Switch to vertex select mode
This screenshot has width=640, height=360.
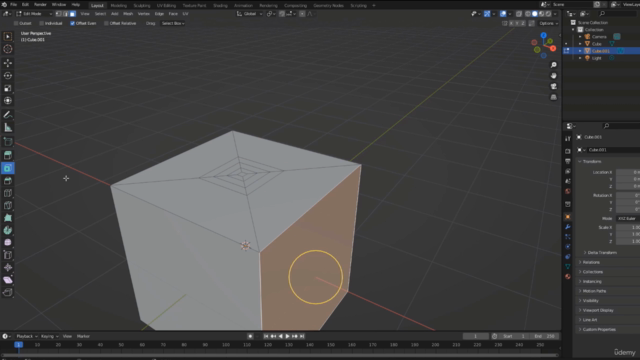(58, 14)
